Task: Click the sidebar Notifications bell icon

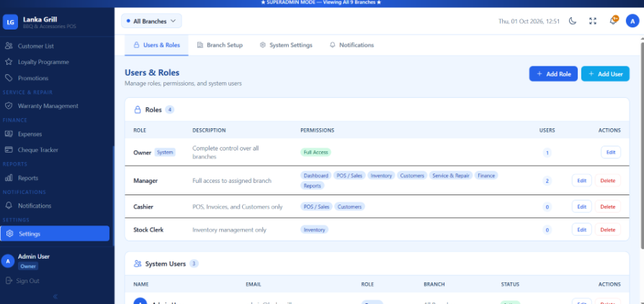Action: (9, 206)
